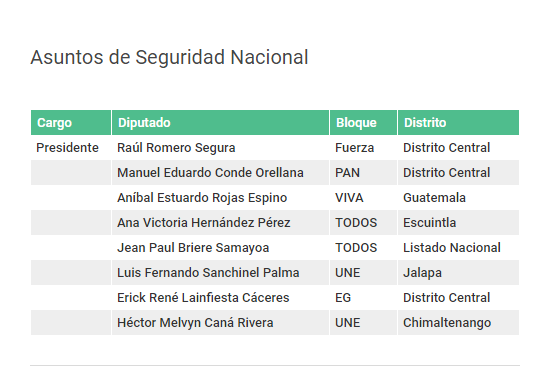Viewport: 549px width, 372px height.
Task: Click Héctor Melvyn Caná Rivera name
Action: pos(195,323)
